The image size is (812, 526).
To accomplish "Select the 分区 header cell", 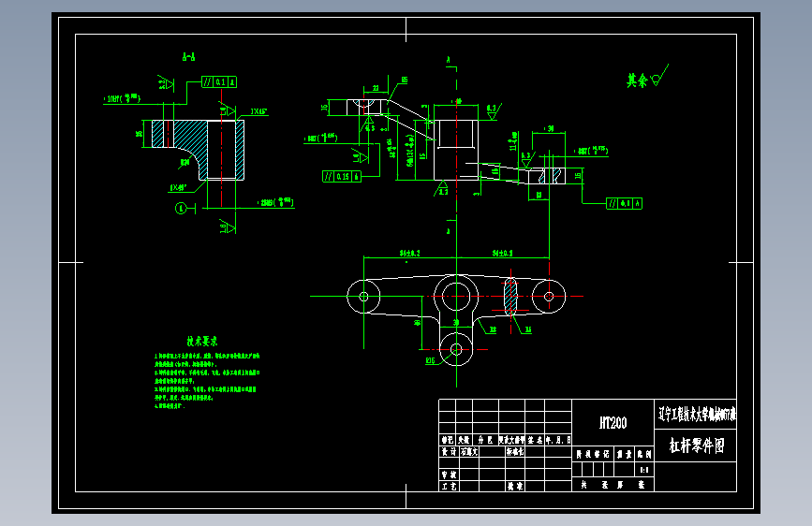I will point(485,440).
